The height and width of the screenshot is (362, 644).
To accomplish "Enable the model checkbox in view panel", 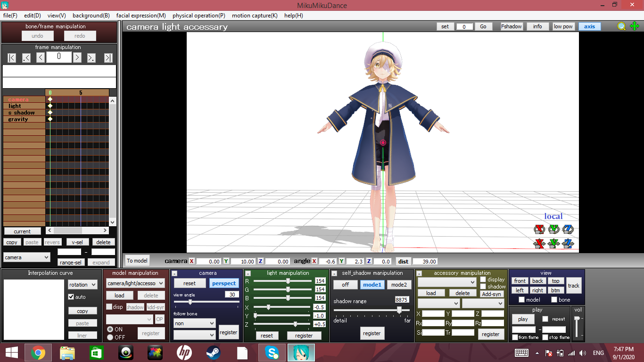I will (x=521, y=300).
